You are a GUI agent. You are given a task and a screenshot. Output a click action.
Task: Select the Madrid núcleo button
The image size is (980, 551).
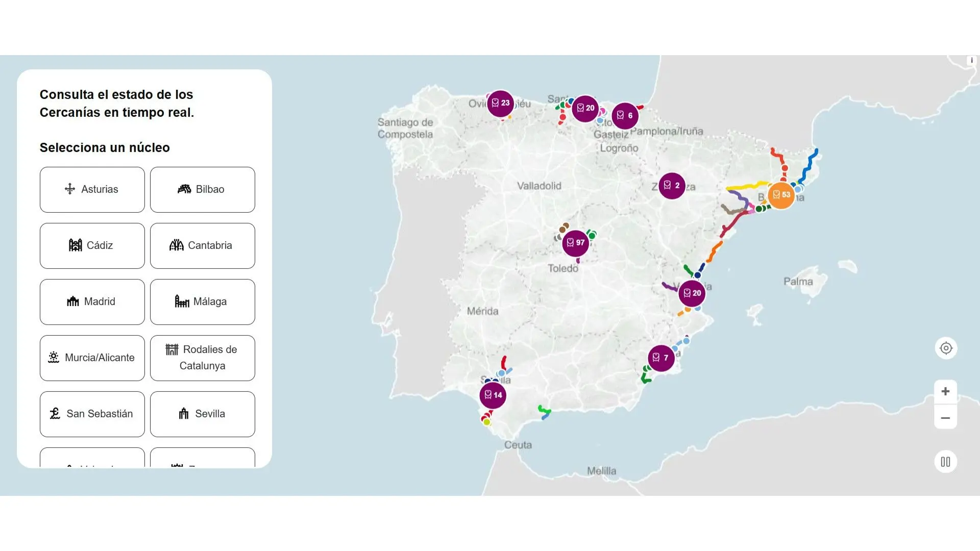[x=92, y=302]
